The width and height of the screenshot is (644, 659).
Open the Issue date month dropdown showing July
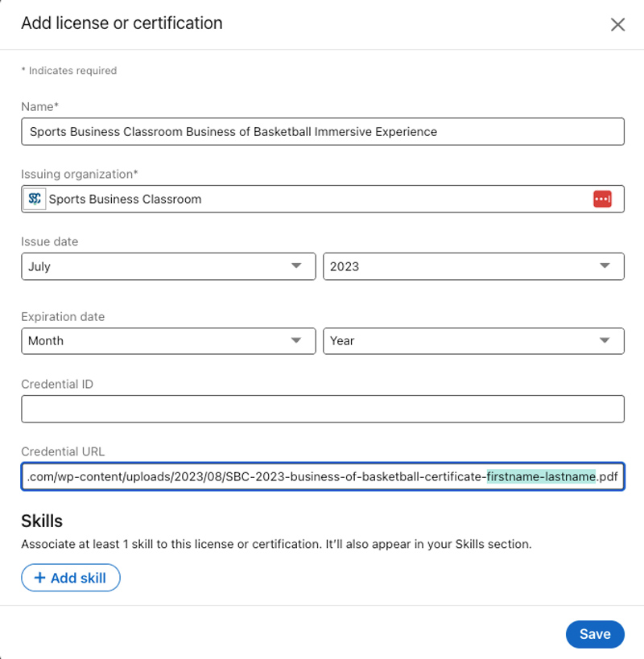[x=168, y=266]
